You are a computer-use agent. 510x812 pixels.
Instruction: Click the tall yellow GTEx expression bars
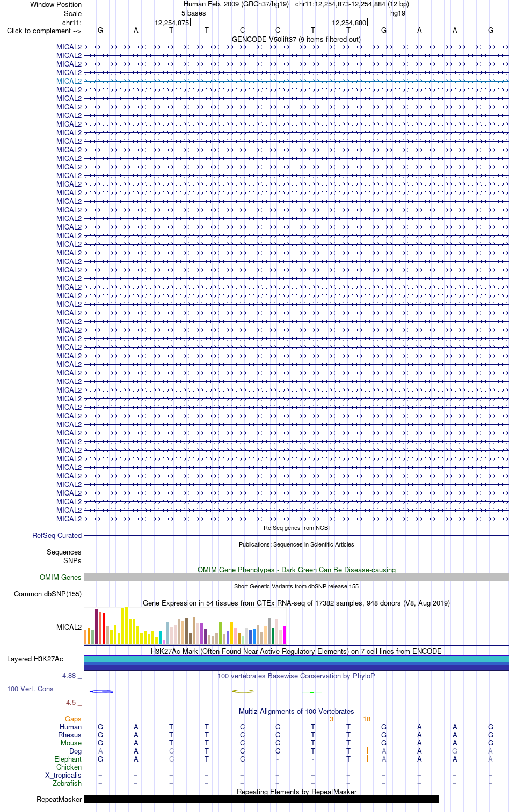(125, 626)
